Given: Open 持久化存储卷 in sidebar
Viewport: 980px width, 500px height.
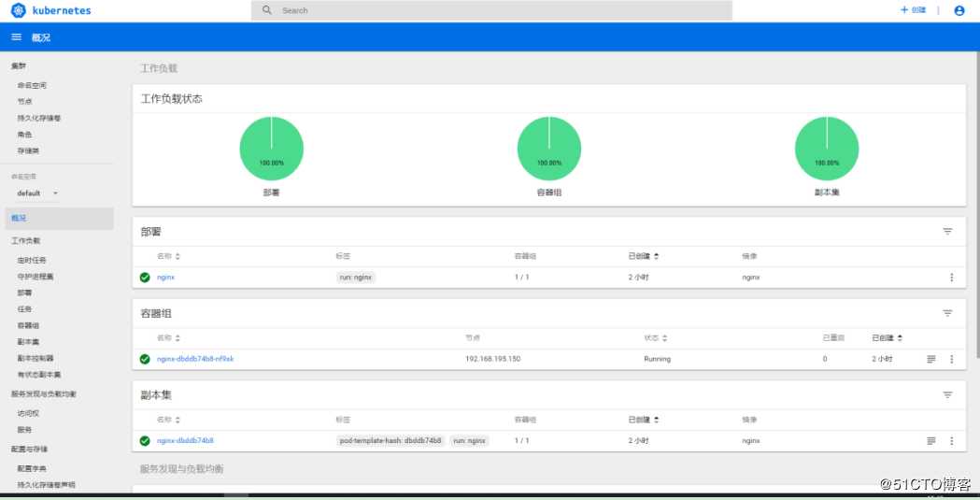Looking at the screenshot, I should 38,118.
